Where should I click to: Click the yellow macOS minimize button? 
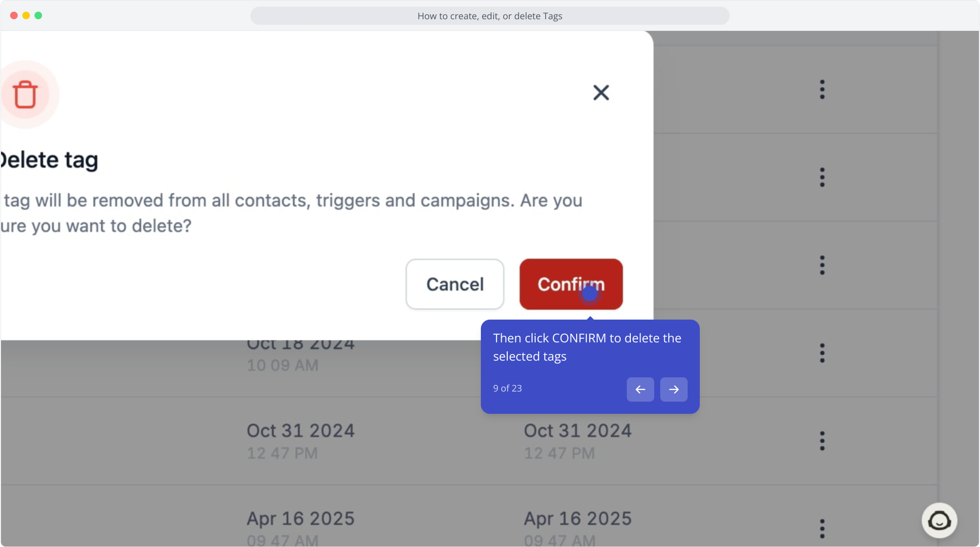[26, 16]
